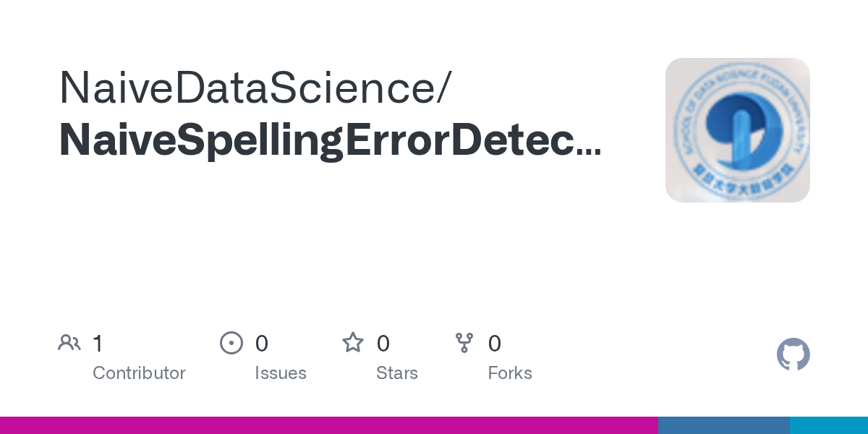Click the contributors people icon
This screenshot has height=434, width=868.
point(69,343)
